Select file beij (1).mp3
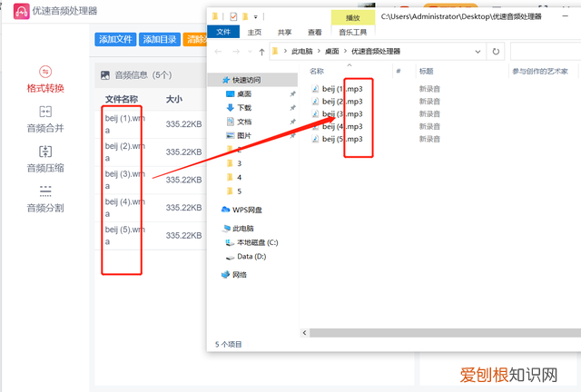 point(342,89)
